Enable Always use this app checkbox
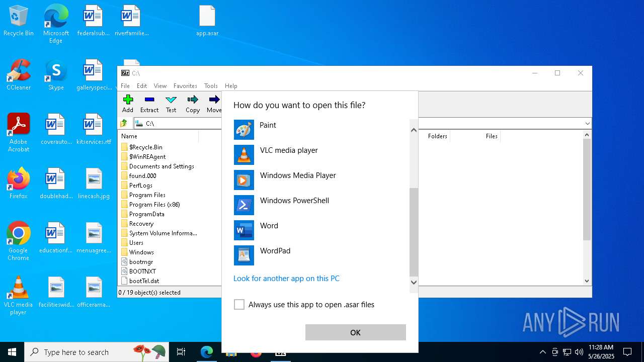The width and height of the screenshot is (644, 362). point(239,305)
